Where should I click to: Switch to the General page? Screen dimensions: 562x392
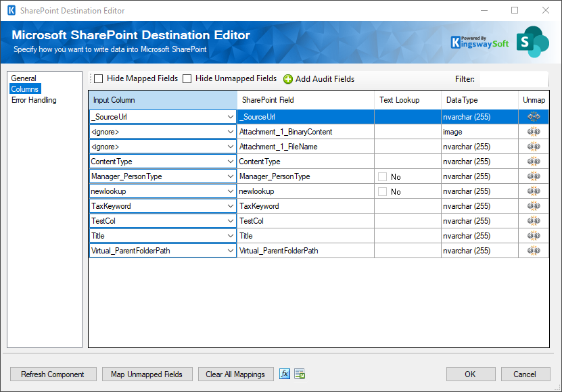coord(24,78)
